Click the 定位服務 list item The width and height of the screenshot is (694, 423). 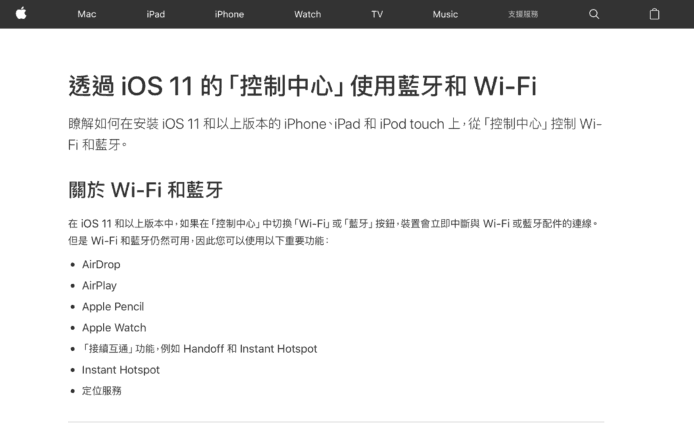click(x=101, y=391)
